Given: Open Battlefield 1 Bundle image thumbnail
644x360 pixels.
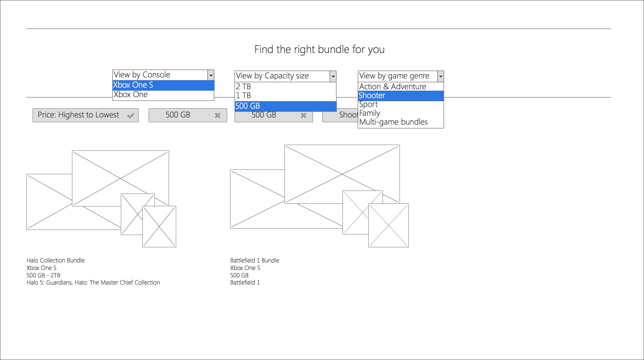Looking at the screenshot, I should coord(319,196).
